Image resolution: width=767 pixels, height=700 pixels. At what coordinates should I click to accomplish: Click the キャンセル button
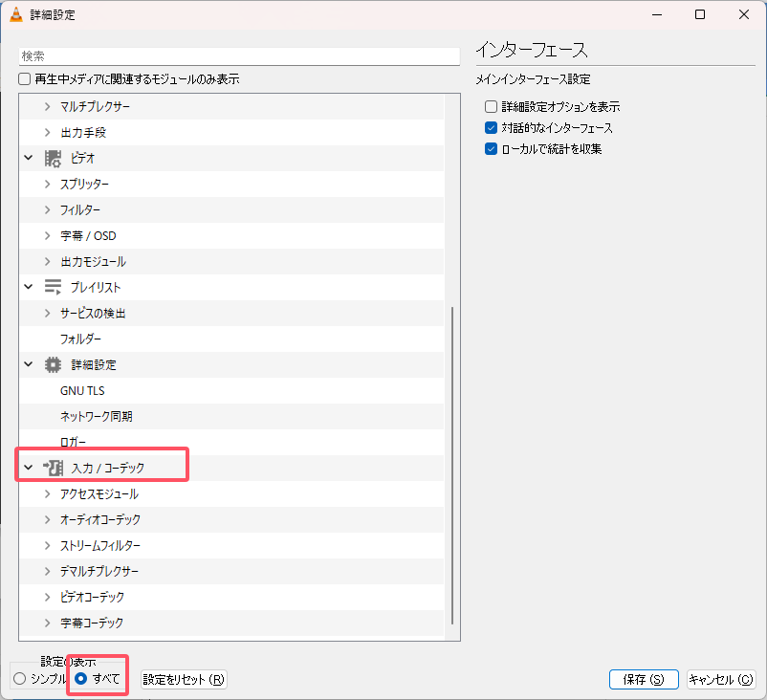pos(721,679)
